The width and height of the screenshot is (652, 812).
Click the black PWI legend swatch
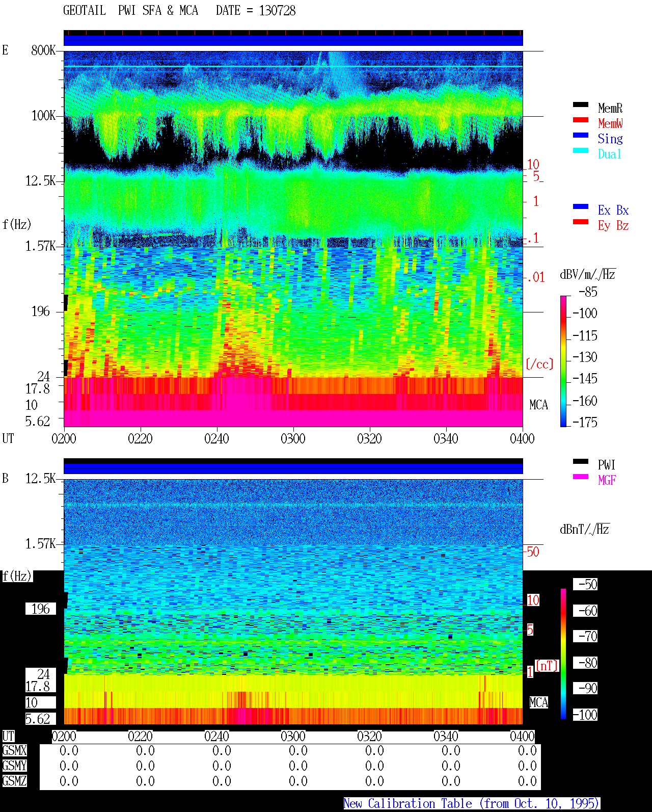[x=581, y=461]
